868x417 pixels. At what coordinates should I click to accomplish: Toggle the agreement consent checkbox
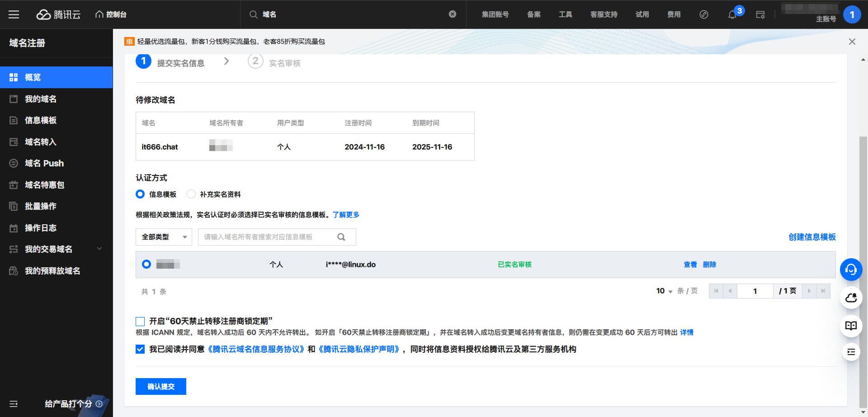pyautogui.click(x=140, y=349)
